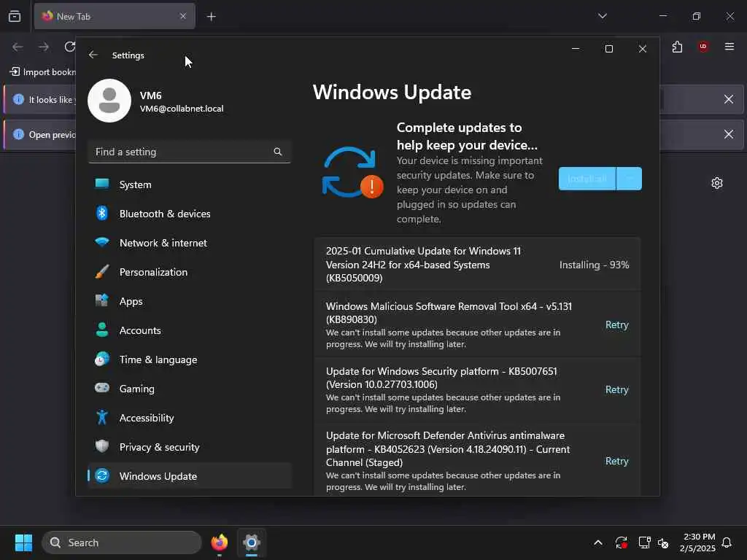747x560 pixels.
Task: Open Privacy & security settings
Action: click(189, 447)
